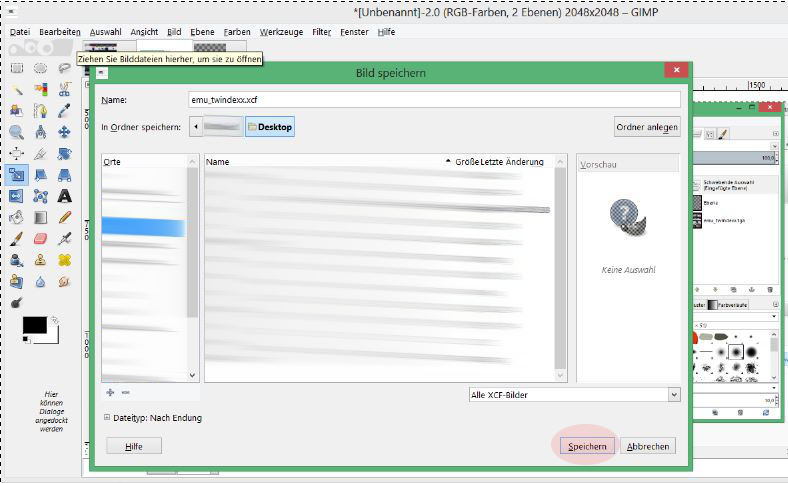Click the Speichern button
788x483 pixels.
click(587, 446)
